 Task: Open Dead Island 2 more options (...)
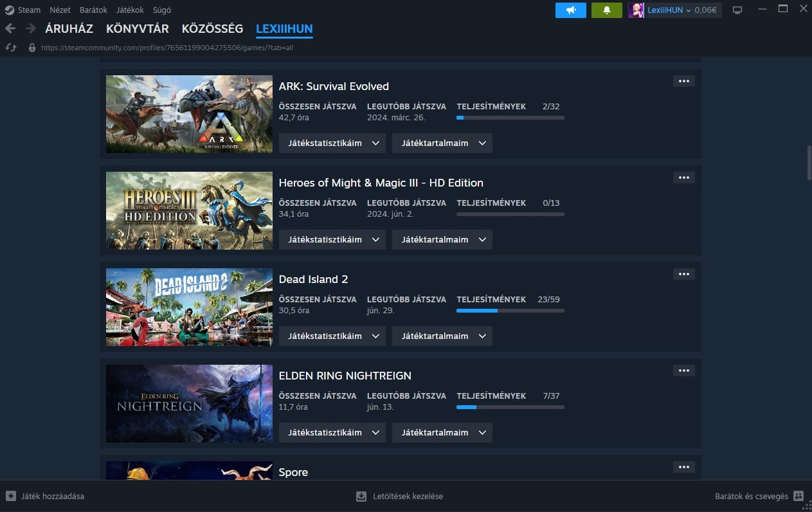[684, 274]
